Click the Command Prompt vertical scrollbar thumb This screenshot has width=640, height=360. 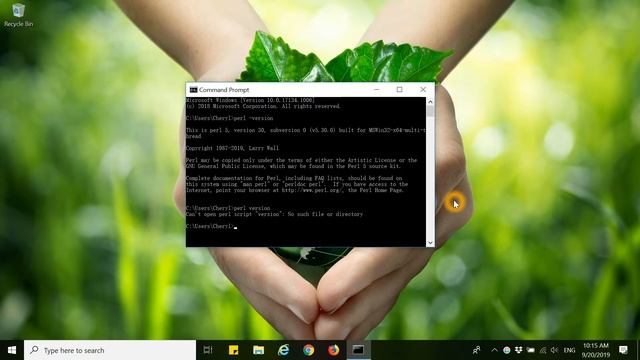pos(430,111)
